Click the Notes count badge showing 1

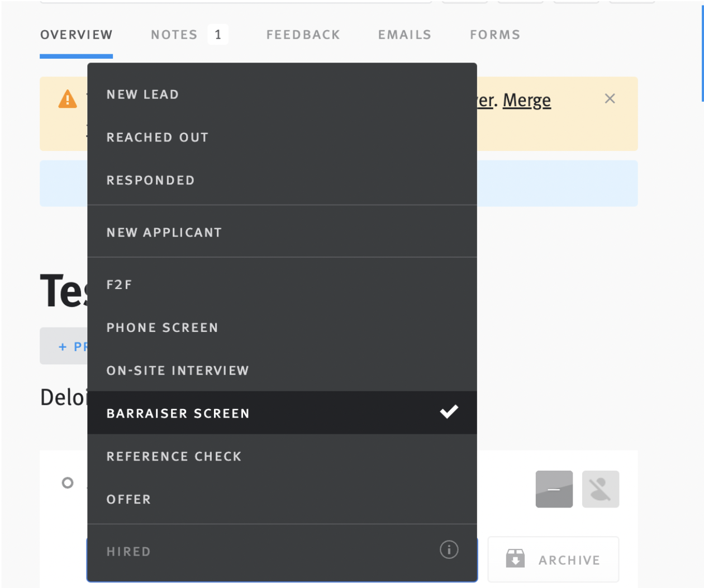pyautogui.click(x=219, y=34)
